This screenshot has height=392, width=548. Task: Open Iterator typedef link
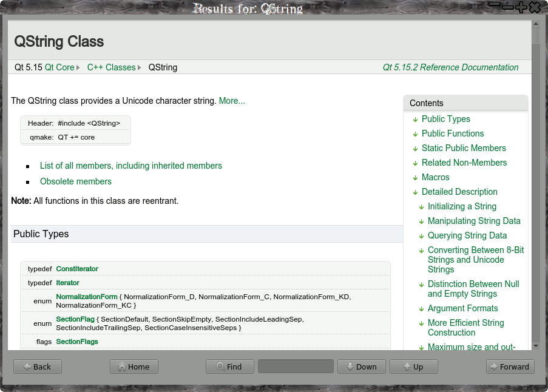pyautogui.click(x=67, y=283)
